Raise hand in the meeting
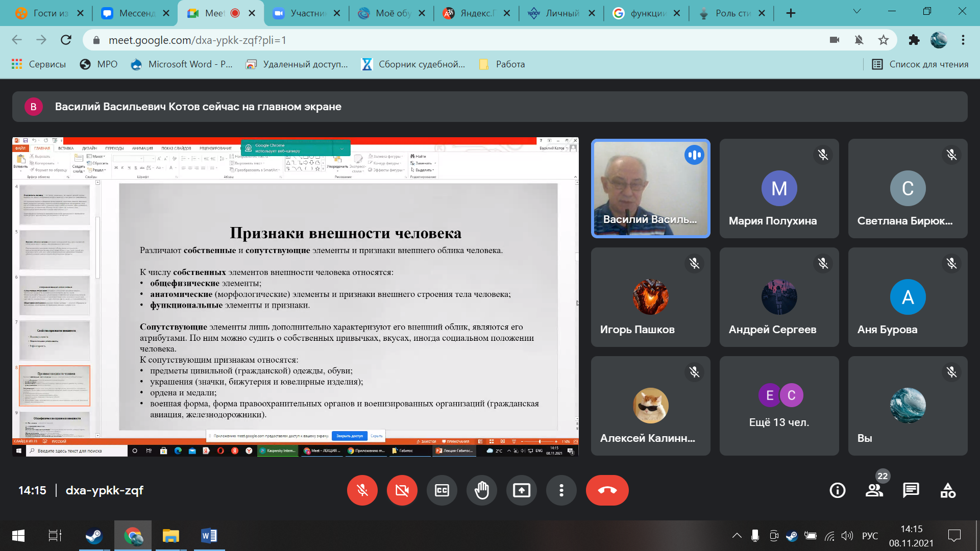This screenshot has height=551, width=980. pyautogui.click(x=482, y=490)
